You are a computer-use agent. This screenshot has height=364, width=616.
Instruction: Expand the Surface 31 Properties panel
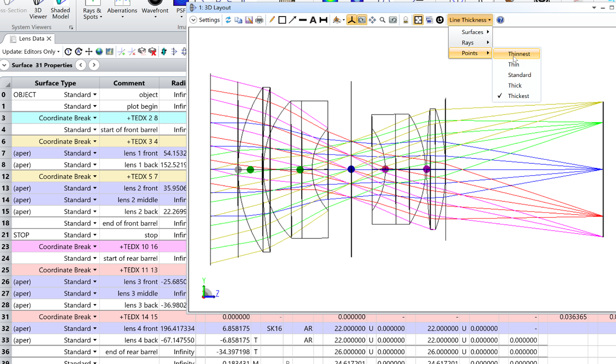tap(4, 65)
